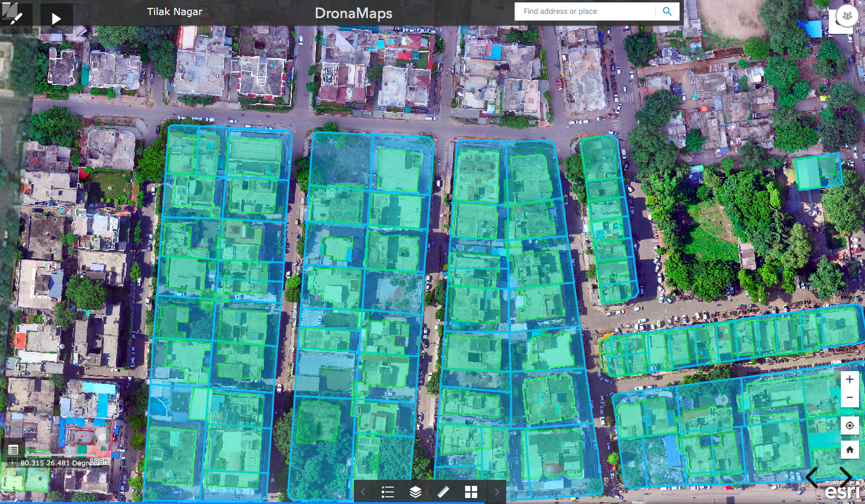
Task: Open the legend list widget
Action: (x=388, y=492)
